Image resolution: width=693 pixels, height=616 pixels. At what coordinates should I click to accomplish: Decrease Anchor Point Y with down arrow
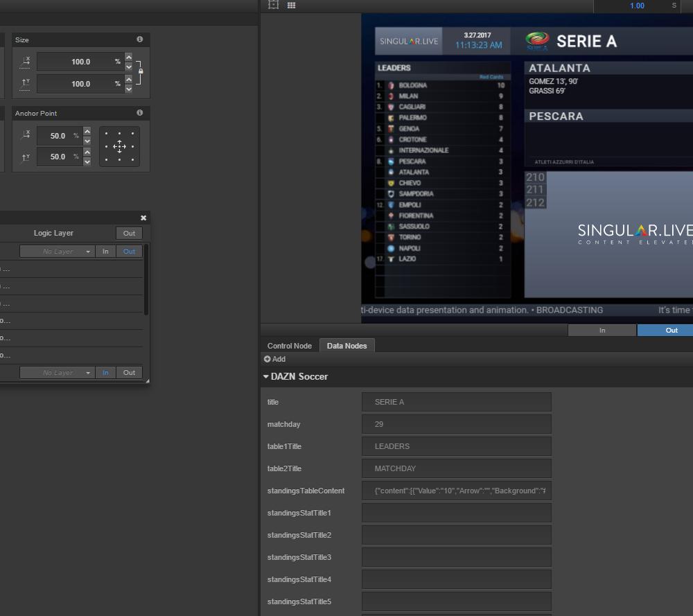tap(87, 161)
